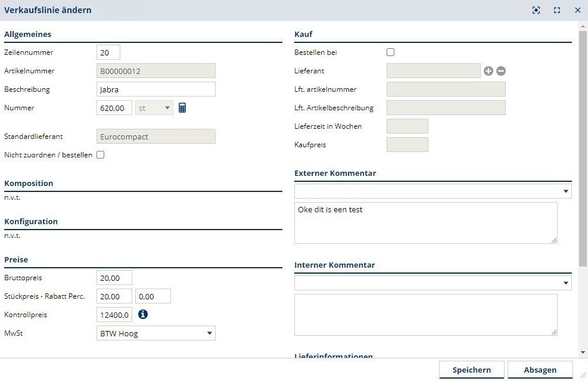Click the Zeilennummer field
The height and width of the screenshot is (381, 588).
[x=108, y=52]
